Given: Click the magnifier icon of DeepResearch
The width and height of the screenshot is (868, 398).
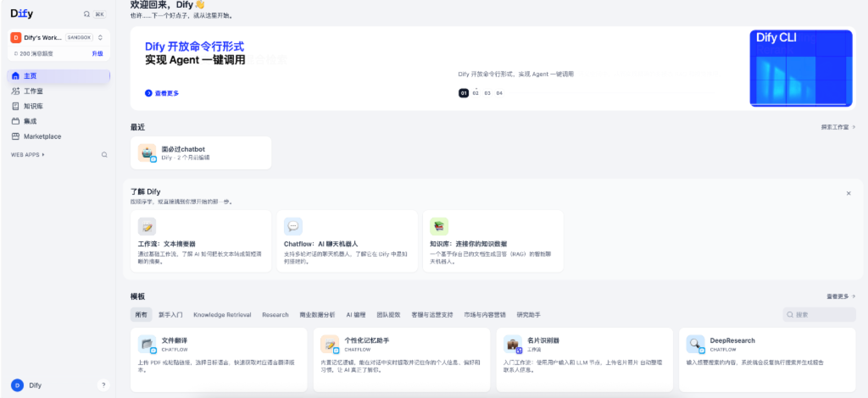Looking at the screenshot, I should tap(695, 344).
